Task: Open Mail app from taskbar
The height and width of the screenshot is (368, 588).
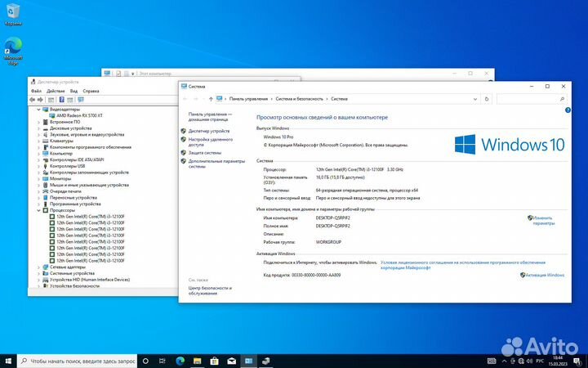Action: [231, 361]
